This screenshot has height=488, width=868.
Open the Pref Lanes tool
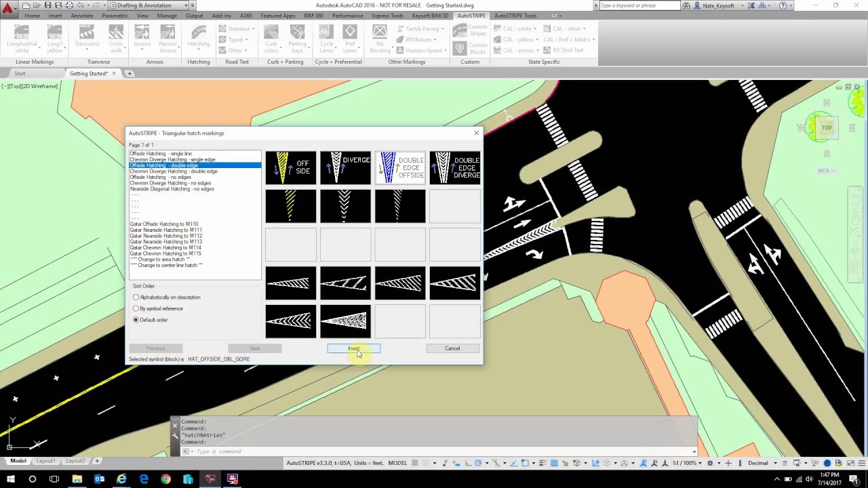(350, 39)
